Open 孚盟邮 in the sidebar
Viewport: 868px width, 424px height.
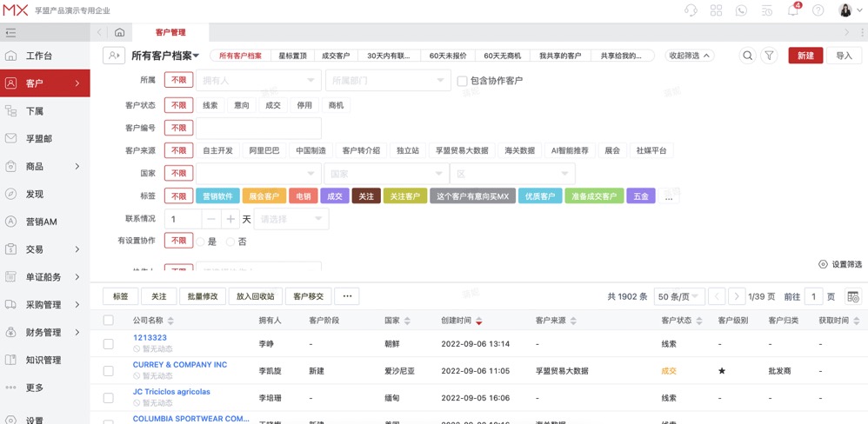(x=39, y=139)
